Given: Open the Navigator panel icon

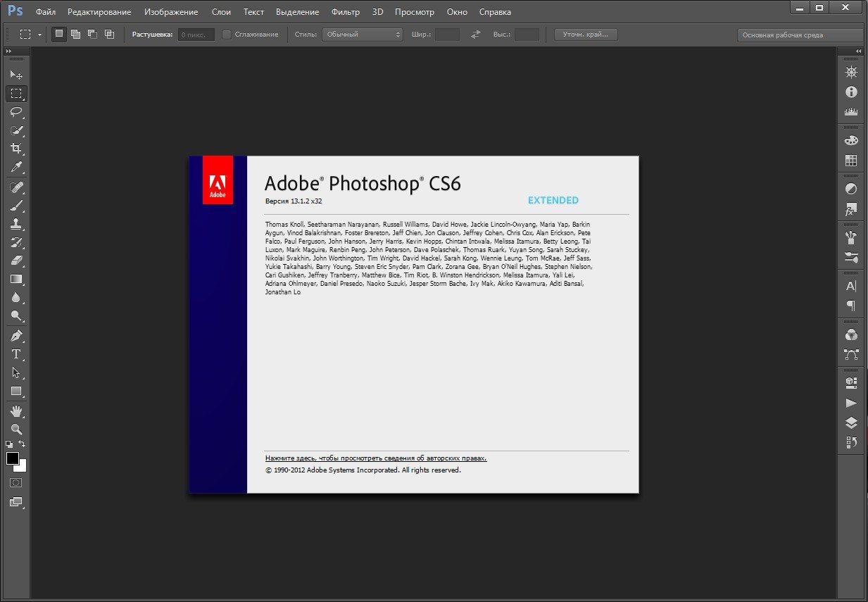Looking at the screenshot, I should tap(851, 73).
